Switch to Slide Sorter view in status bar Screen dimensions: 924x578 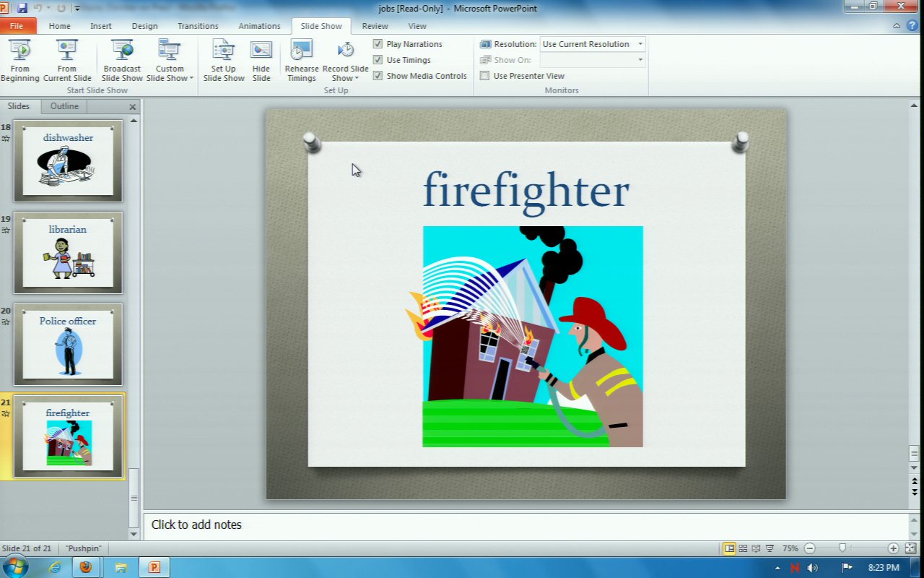743,548
